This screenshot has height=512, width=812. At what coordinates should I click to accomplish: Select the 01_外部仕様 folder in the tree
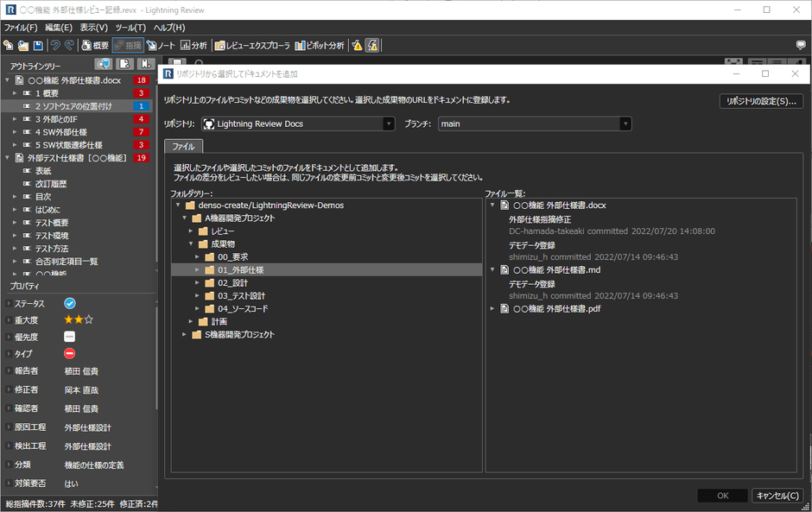(x=242, y=269)
